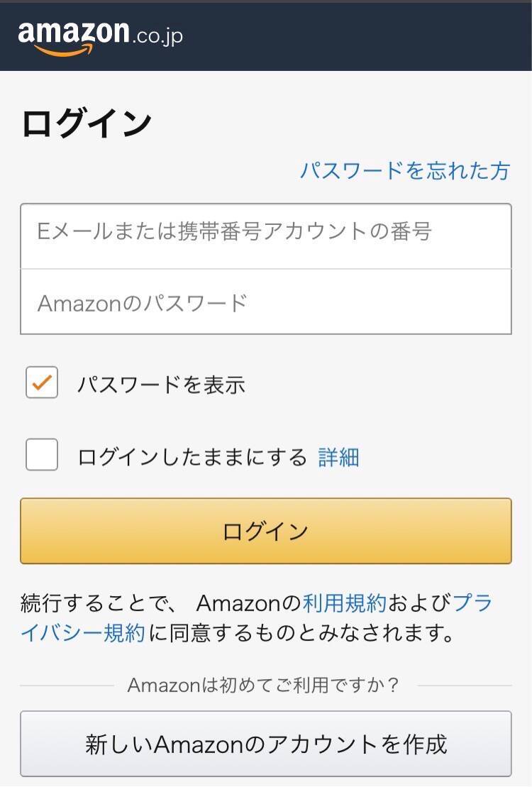Screen dimensions: 532x787
Task: Click the Amazonは初めてご利用ですか？ divider text
Action: [265, 686]
